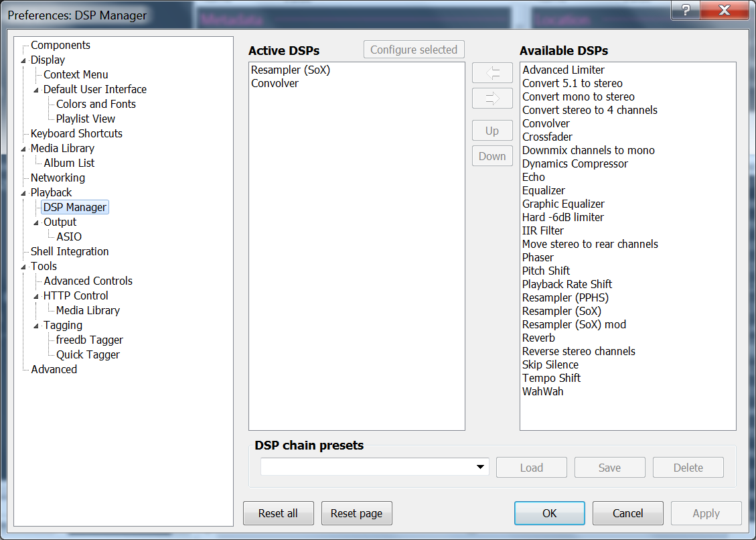Click the Reset all button
Screen dimensions: 756x540
(278, 513)
